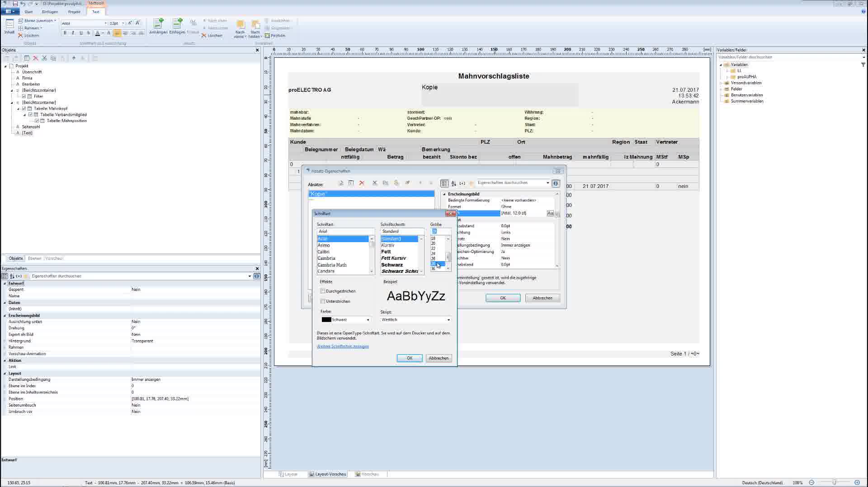
Task: Click the save icon in title bar
Action: 15,4
